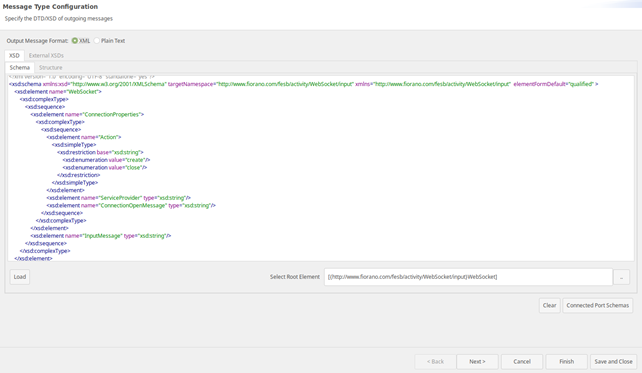
Task: Click the ConnectionProperties element line
Action: coord(87,114)
